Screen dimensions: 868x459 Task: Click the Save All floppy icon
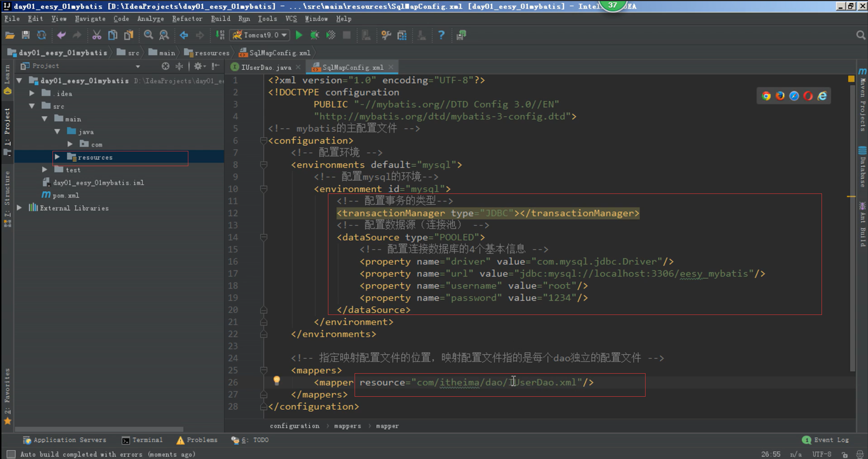(26, 35)
